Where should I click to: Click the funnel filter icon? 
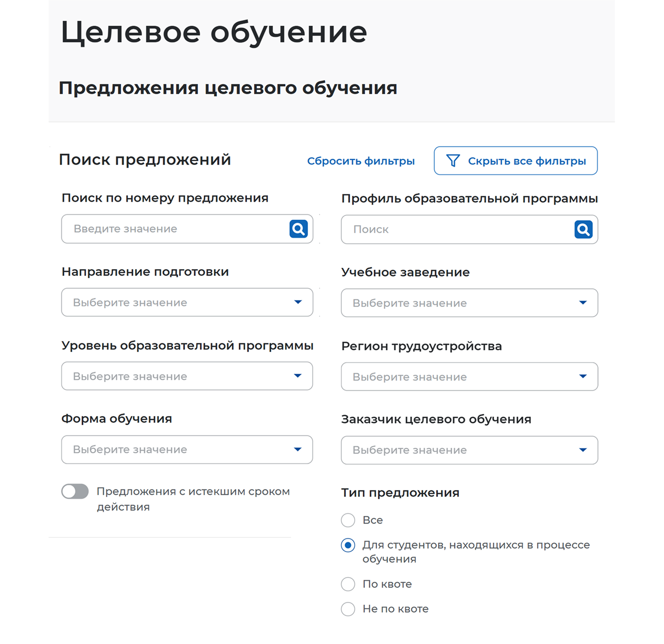(x=453, y=161)
